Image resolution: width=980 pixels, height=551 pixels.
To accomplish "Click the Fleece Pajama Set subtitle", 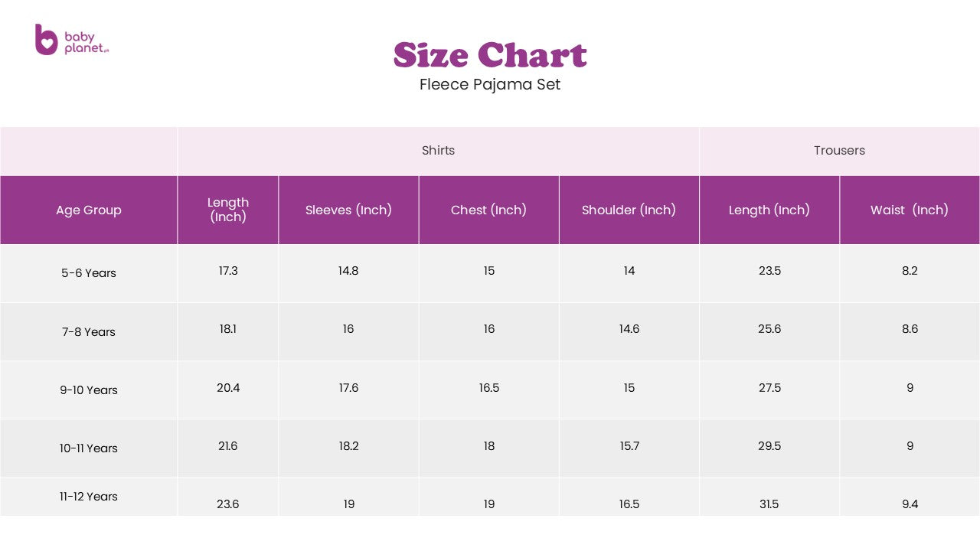I will click(490, 84).
